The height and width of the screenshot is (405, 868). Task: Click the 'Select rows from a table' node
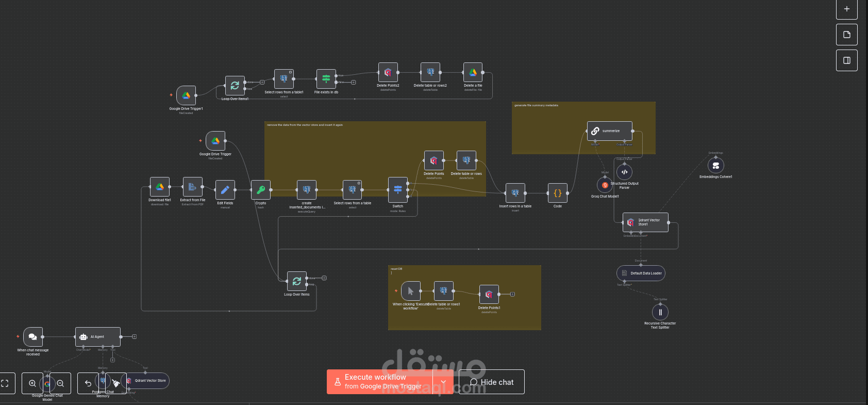353,190
